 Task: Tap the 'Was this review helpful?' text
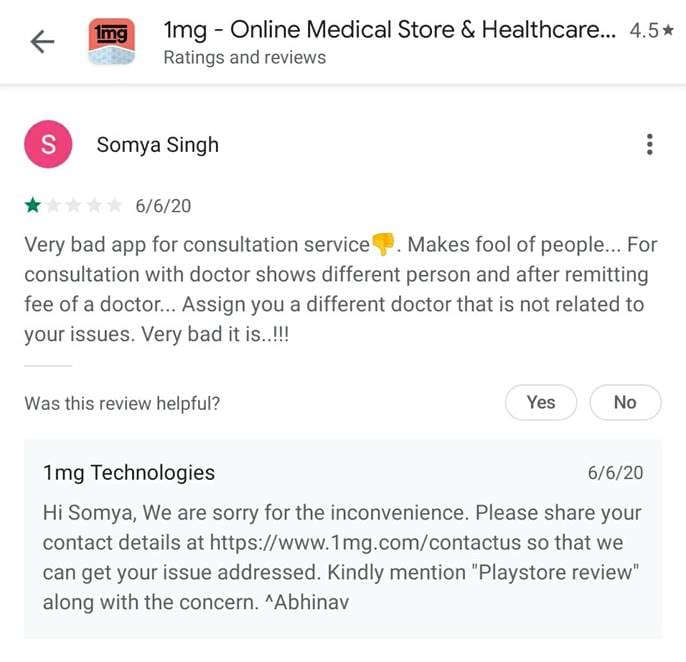click(x=122, y=403)
